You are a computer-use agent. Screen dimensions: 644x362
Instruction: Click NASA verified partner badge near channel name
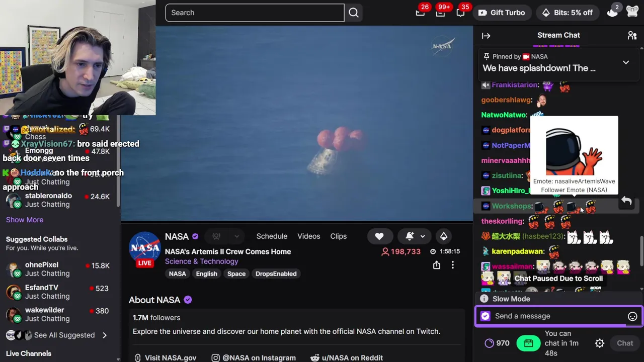coord(195,236)
